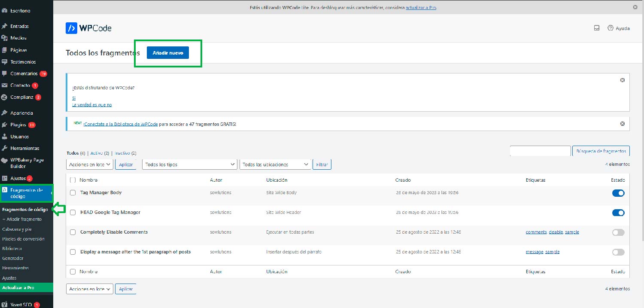Show Todos (4) snippets

point(76,153)
